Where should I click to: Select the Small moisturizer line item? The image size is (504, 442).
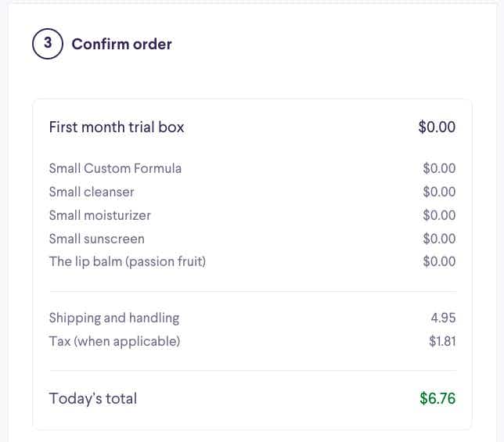coord(99,215)
